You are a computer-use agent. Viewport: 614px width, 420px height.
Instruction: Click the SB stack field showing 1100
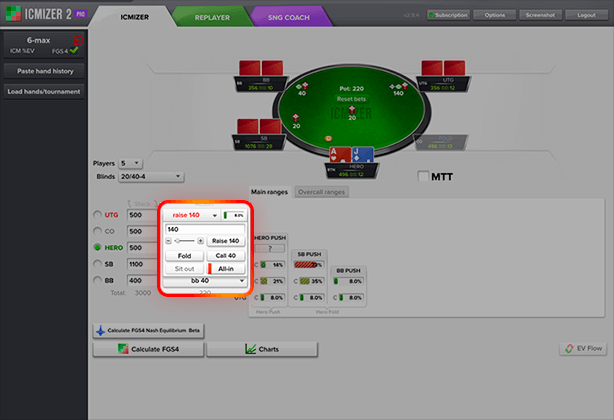point(143,264)
